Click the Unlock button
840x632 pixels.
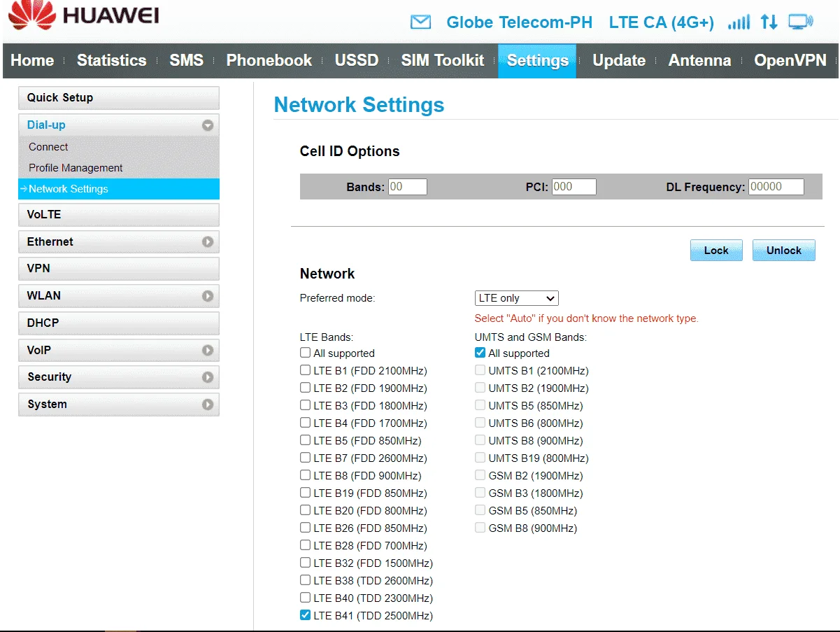point(784,250)
